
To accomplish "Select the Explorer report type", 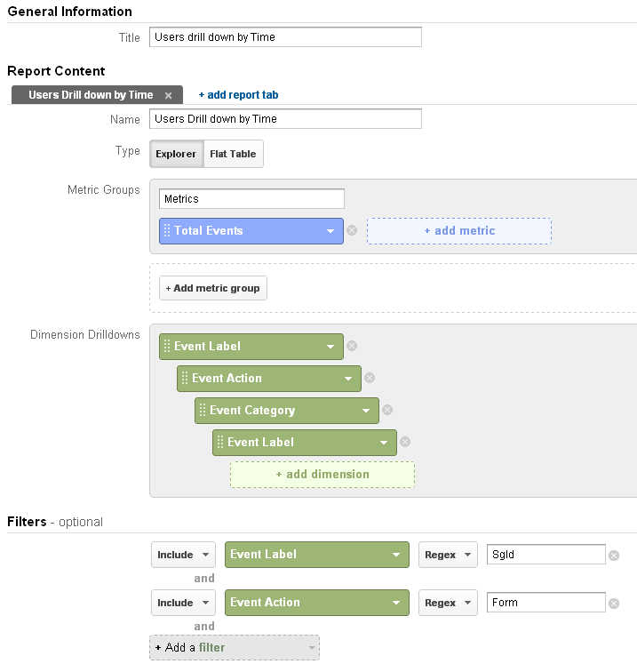I will click(176, 154).
